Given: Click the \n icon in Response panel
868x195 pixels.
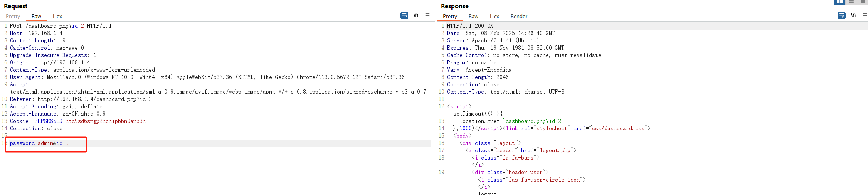Looking at the screenshot, I should point(853,15).
